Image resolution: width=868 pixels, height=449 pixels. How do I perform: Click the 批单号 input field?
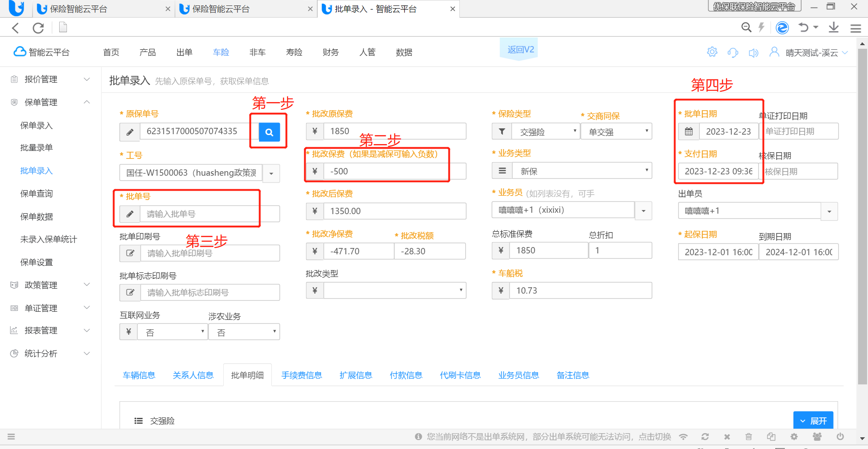point(210,214)
